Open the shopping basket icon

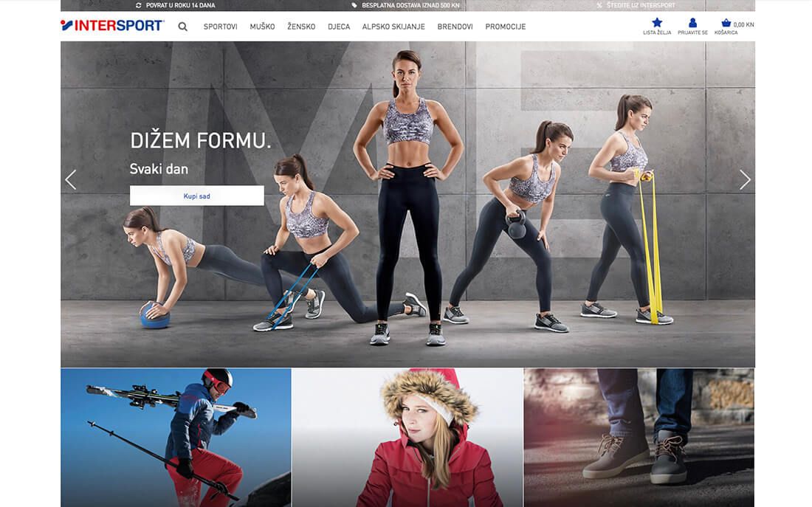[x=726, y=23]
